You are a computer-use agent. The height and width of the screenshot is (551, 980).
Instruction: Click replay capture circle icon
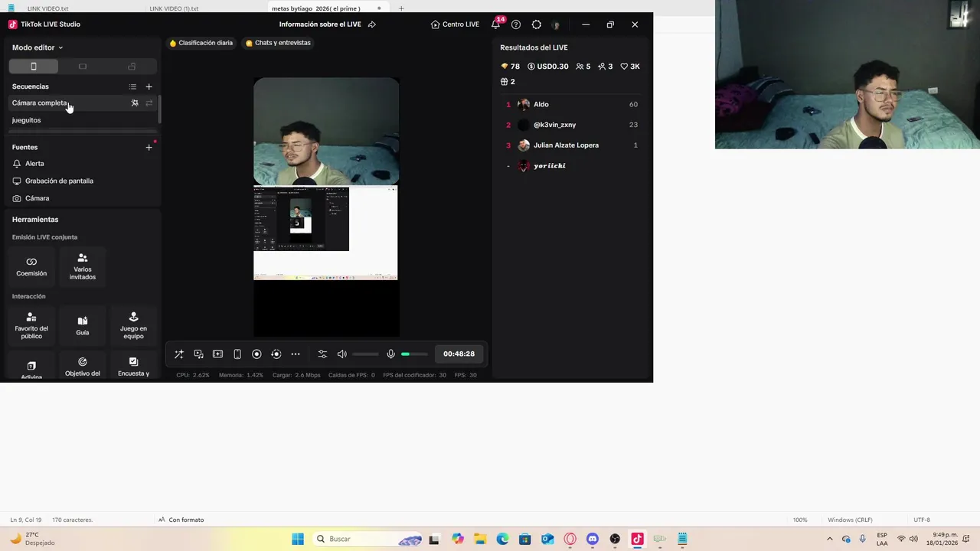[276, 354]
